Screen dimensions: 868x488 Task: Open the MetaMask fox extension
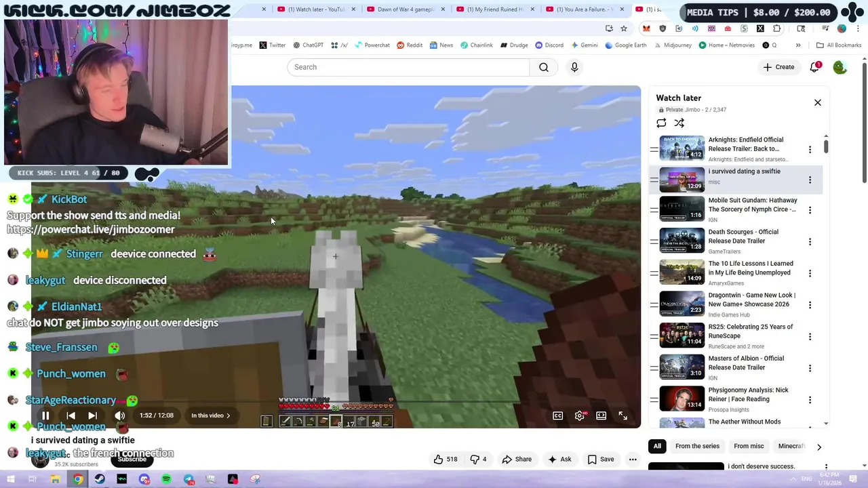point(646,28)
